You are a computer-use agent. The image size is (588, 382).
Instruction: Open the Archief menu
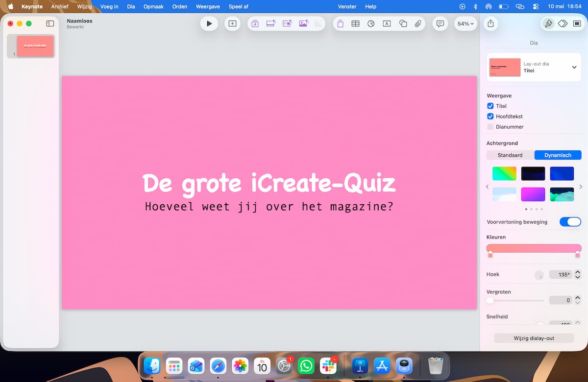(x=60, y=6)
